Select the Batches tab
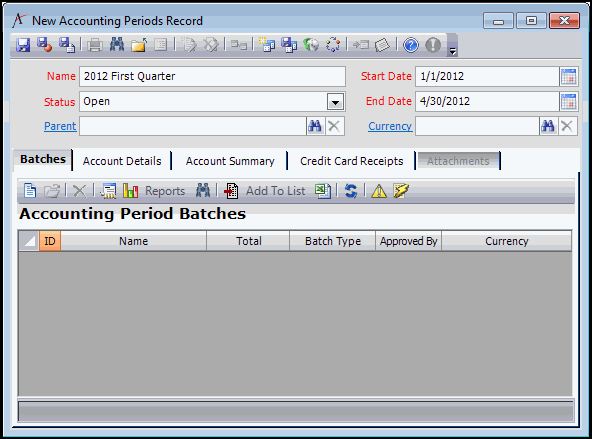 tap(43, 159)
